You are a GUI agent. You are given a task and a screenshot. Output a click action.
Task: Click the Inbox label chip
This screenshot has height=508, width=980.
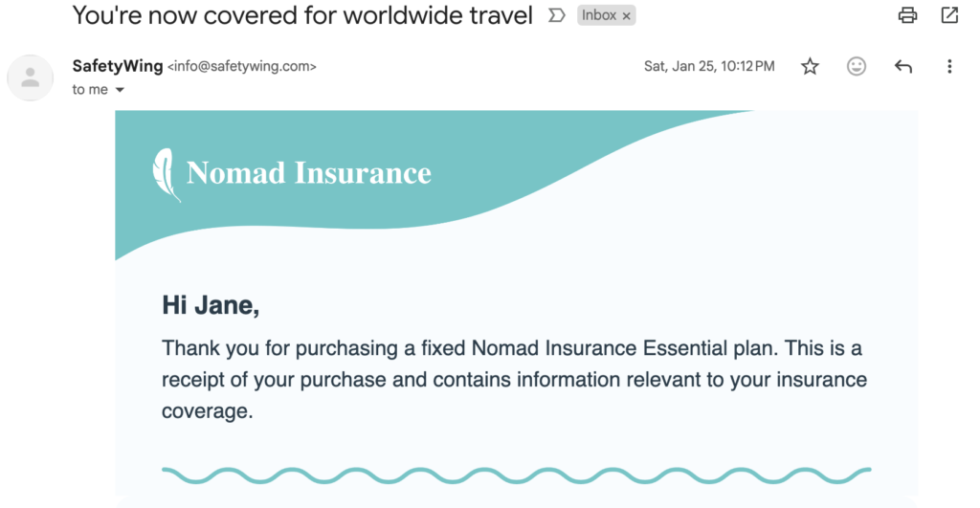(x=599, y=16)
